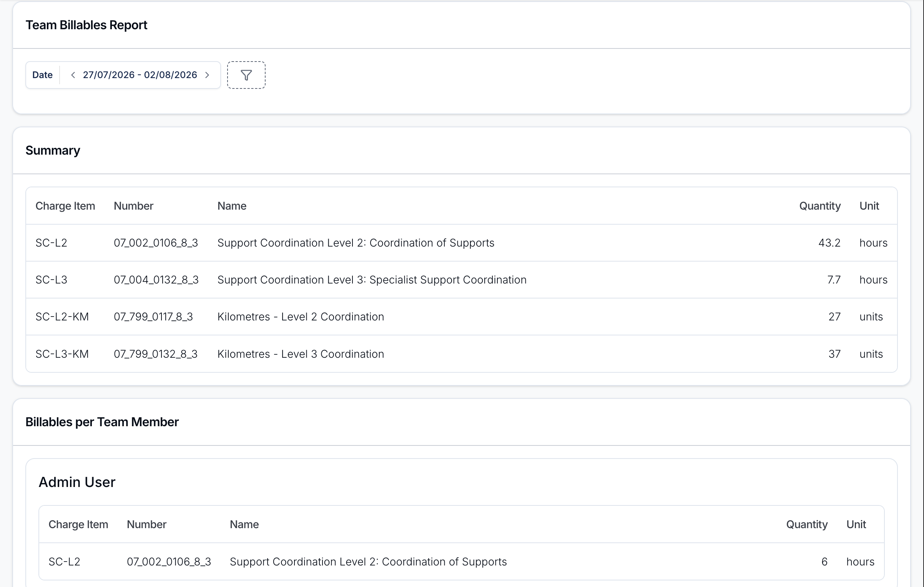The height and width of the screenshot is (587, 924).
Task: Click the Date label in filter
Action: tap(42, 75)
